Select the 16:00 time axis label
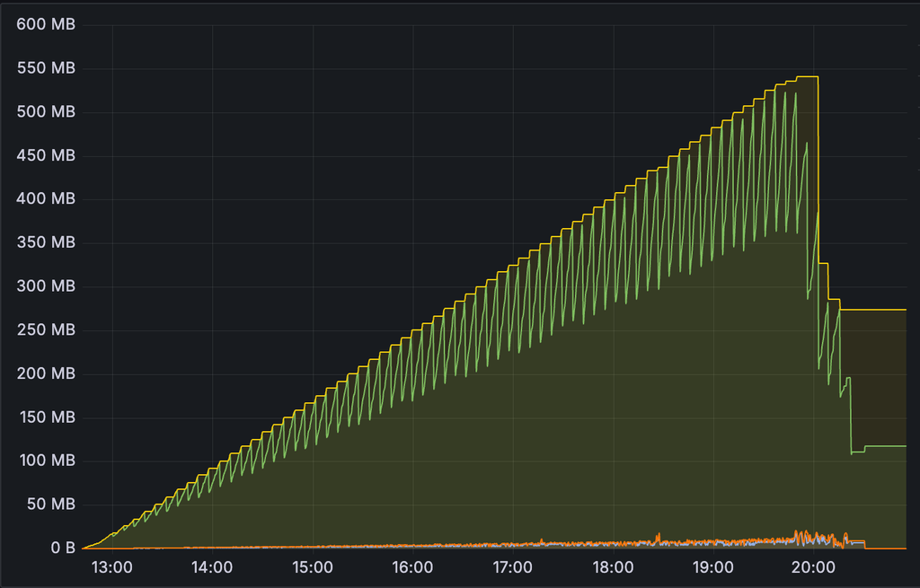 click(413, 567)
